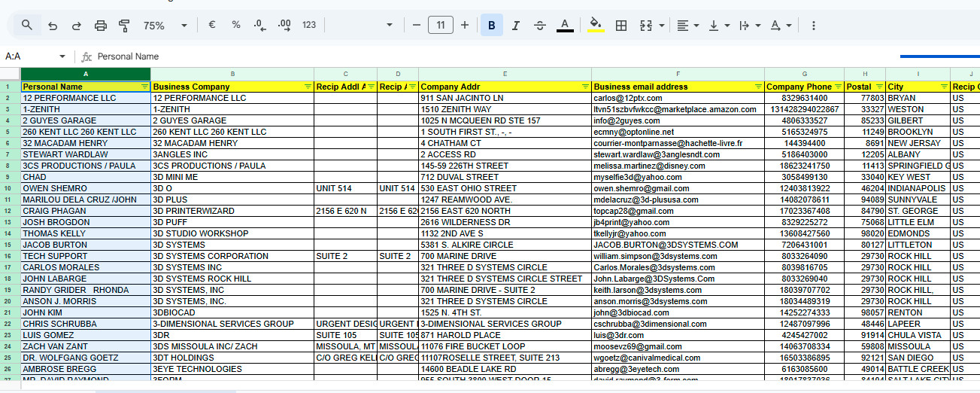The height and width of the screenshot is (393, 980).
Task: Open the text color picker
Action: (x=565, y=26)
